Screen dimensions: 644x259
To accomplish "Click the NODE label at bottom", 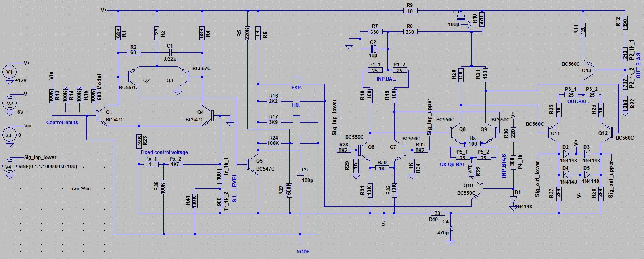I will 303,252.
